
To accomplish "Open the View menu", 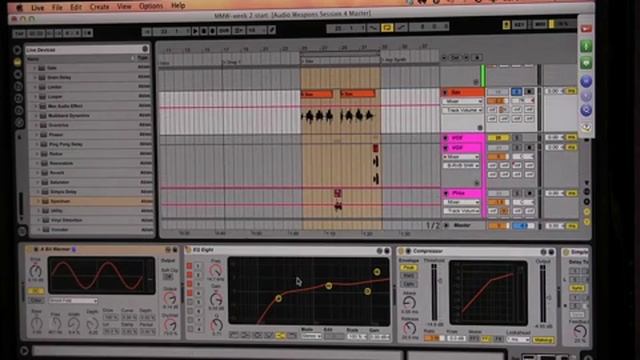I will coord(124,7).
